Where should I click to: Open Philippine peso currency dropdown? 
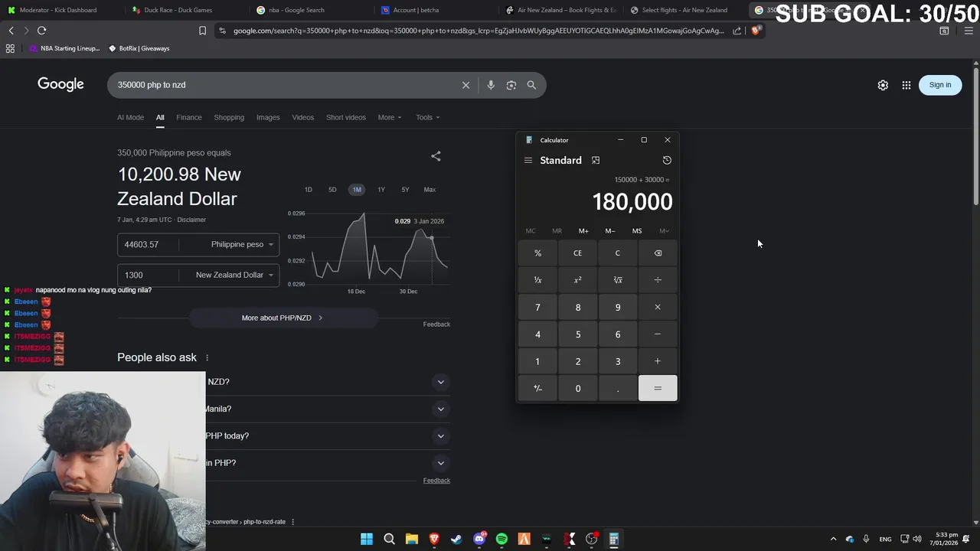tap(240, 245)
